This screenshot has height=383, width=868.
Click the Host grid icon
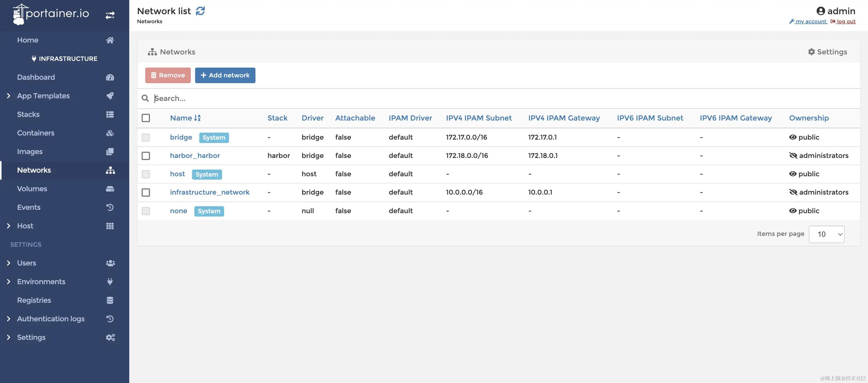click(110, 226)
